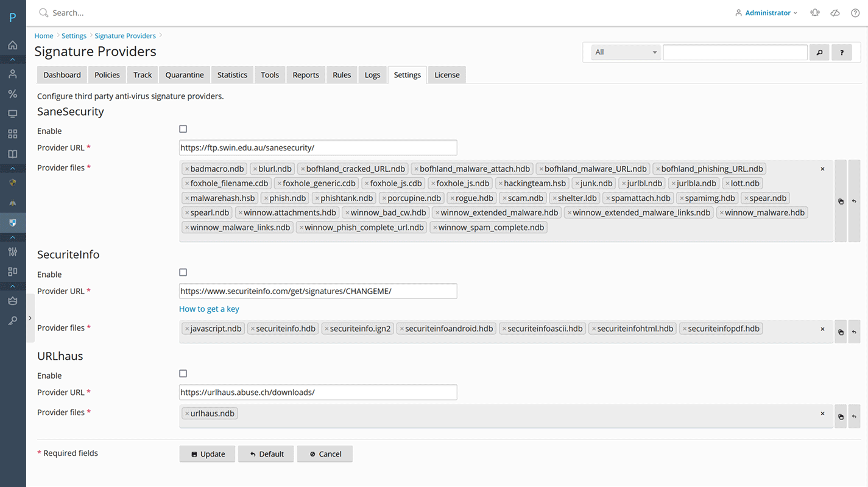
Task: Click the crossed-out cloud icon
Action: (x=835, y=13)
